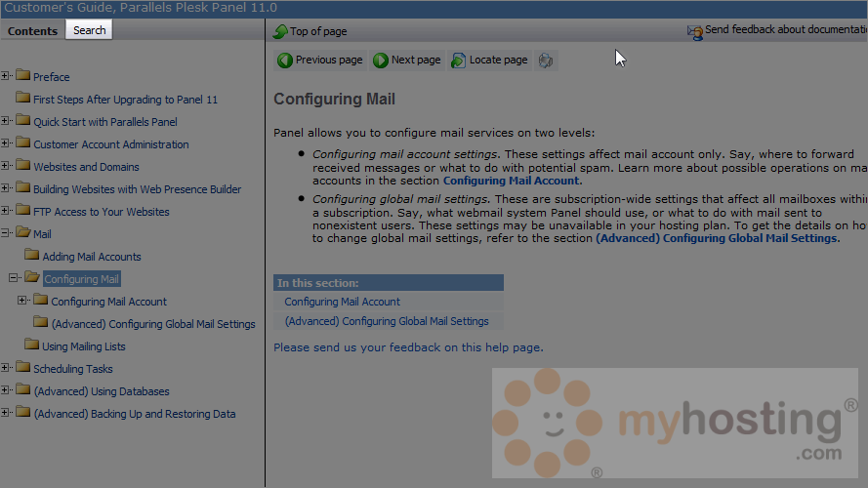Viewport: 868px width, 488px height.
Task: Open Advanced Using Databases topic
Action: [102, 391]
